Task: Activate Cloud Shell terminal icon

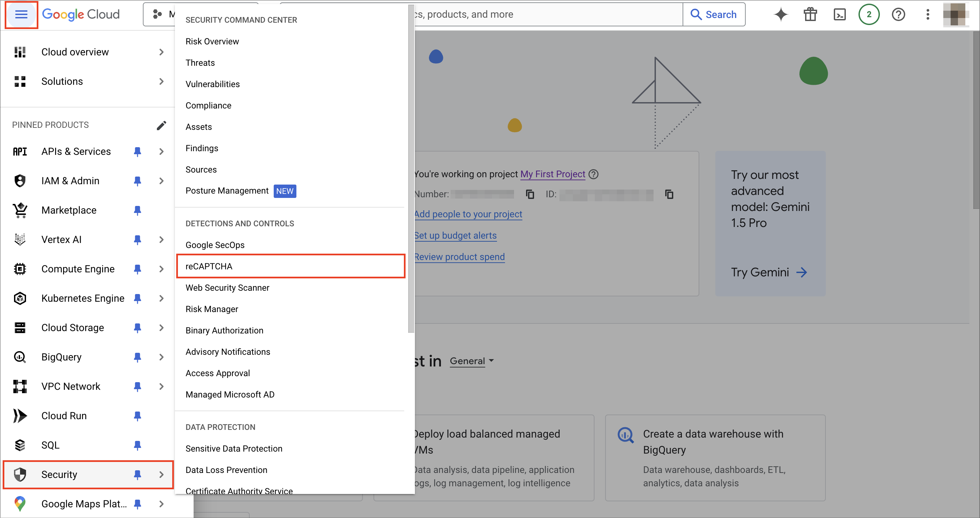Action: click(x=839, y=14)
